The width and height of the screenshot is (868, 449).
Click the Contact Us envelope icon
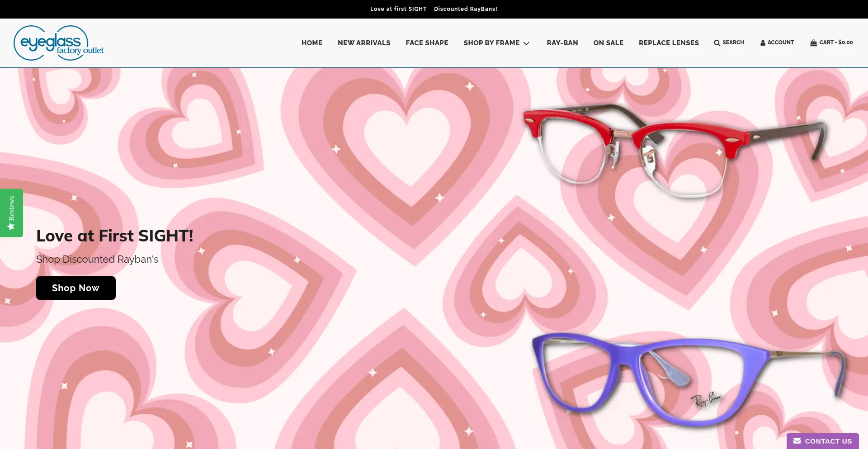click(797, 441)
